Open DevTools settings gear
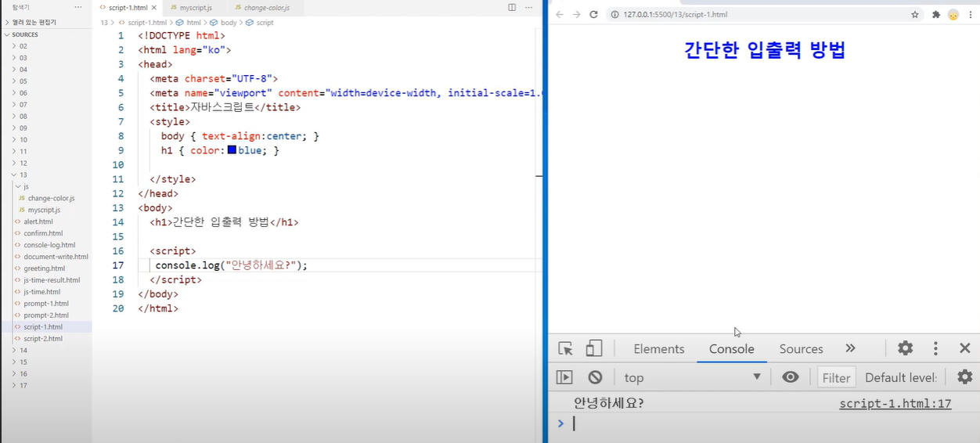 (x=906, y=348)
